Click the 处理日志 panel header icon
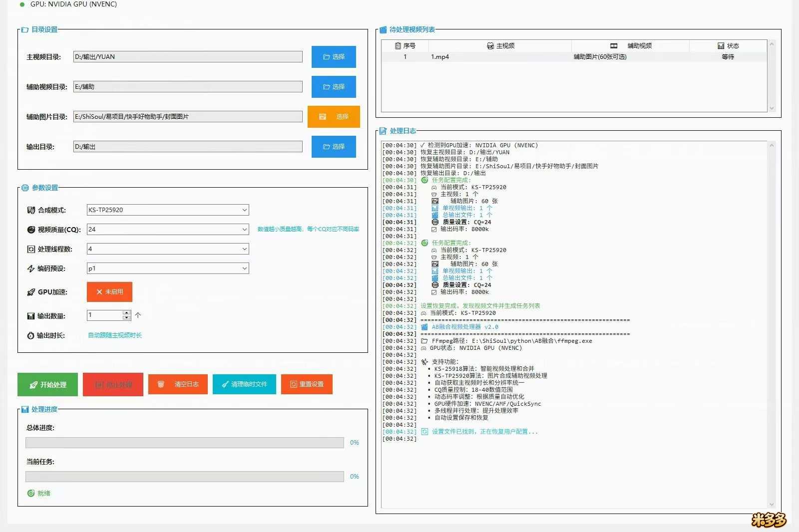Image resolution: width=799 pixels, height=532 pixels. [383, 131]
